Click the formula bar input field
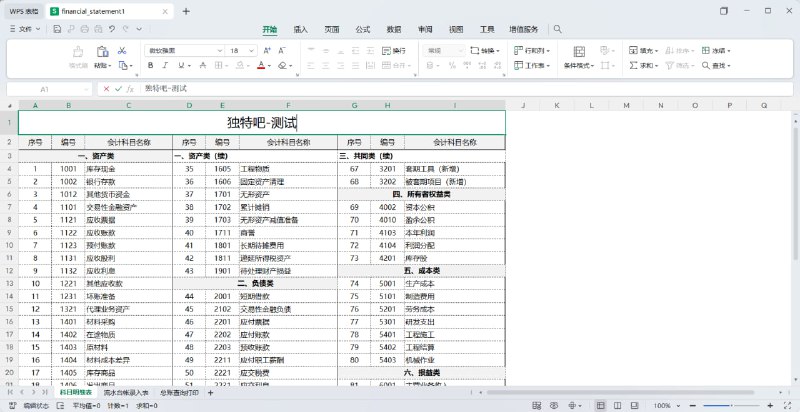The width and height of the screenshot is (800, 412). pos(467,89)
